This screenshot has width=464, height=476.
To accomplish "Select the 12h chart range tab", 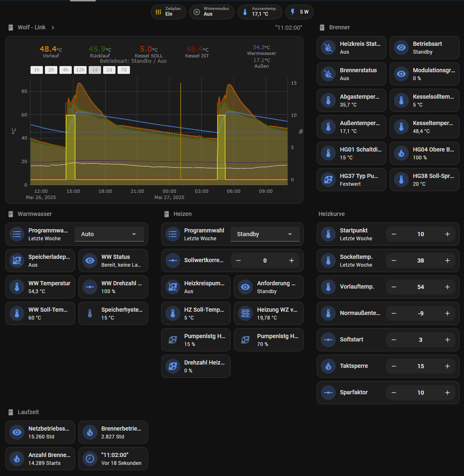I will click(80, 70).
